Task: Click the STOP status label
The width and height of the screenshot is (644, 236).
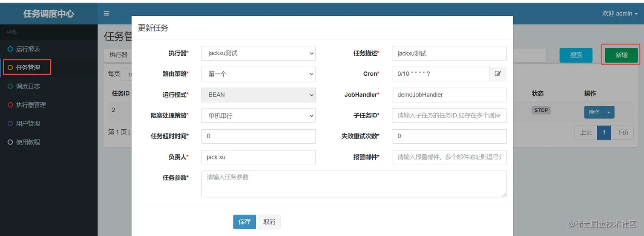Action: (541, 110)
